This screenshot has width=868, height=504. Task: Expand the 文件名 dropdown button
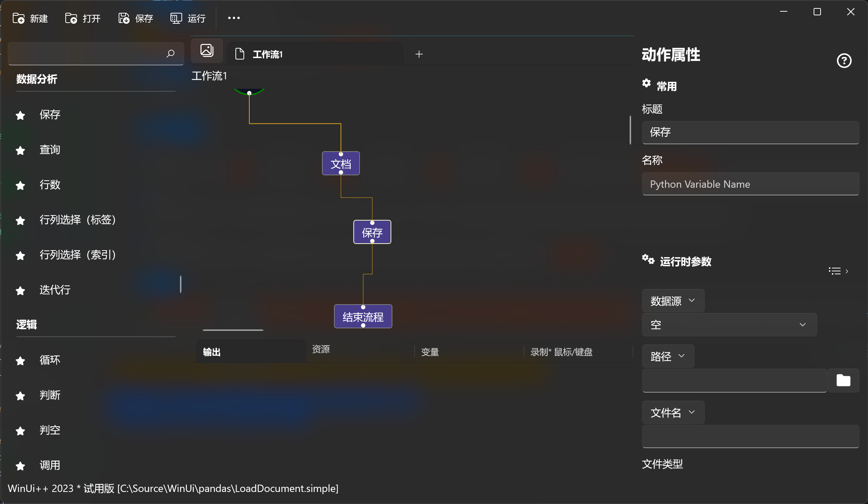click(x=673, y=412)
